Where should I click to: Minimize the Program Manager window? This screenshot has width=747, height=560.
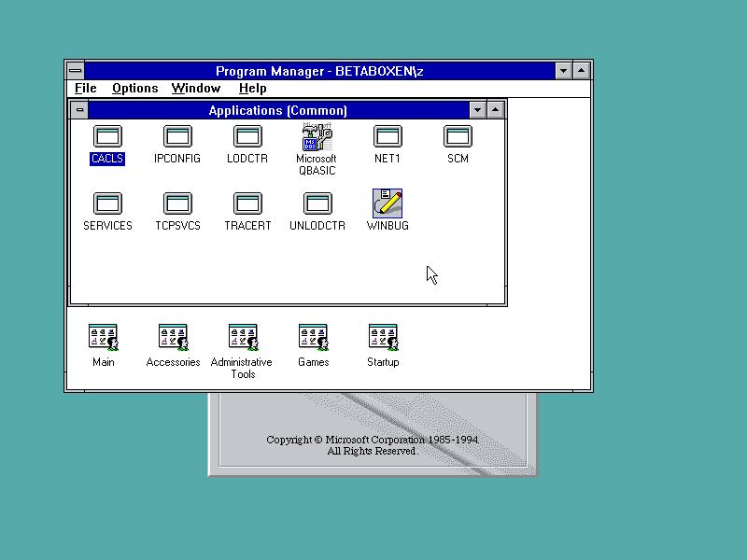click(x=564, y=71)
